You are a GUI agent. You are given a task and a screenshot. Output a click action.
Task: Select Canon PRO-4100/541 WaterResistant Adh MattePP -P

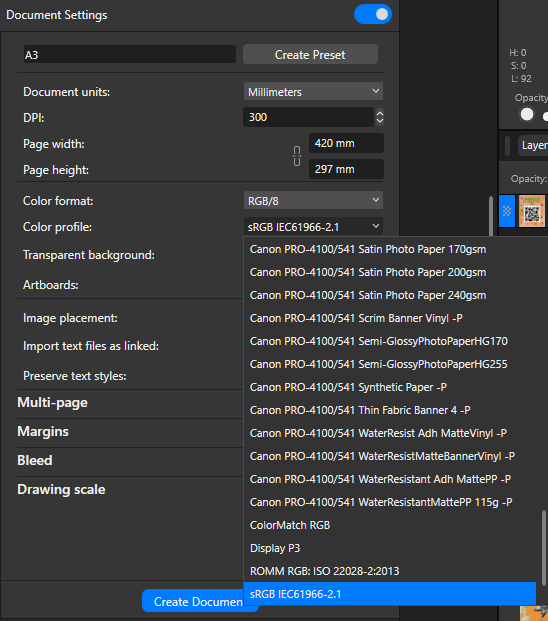tap(390, 479)
